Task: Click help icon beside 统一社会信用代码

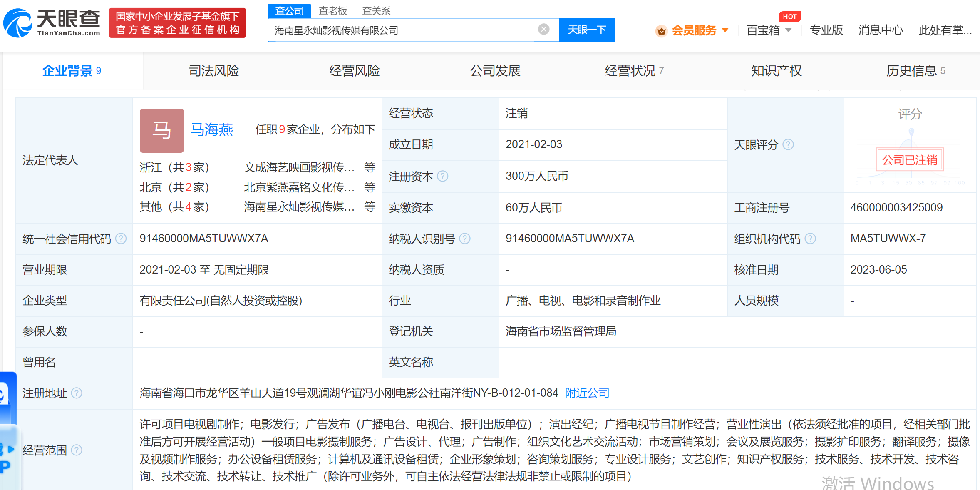Action: pos(121,239)
